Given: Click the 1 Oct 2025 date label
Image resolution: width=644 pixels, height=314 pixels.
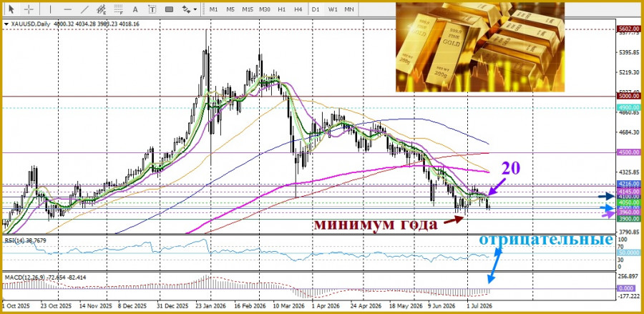Looking at the screenshot, I should click(16, 306).
